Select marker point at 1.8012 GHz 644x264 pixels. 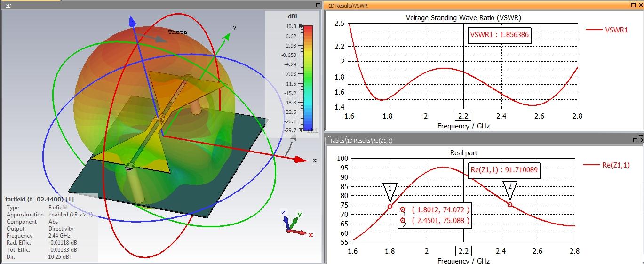(x=390, y=206)
